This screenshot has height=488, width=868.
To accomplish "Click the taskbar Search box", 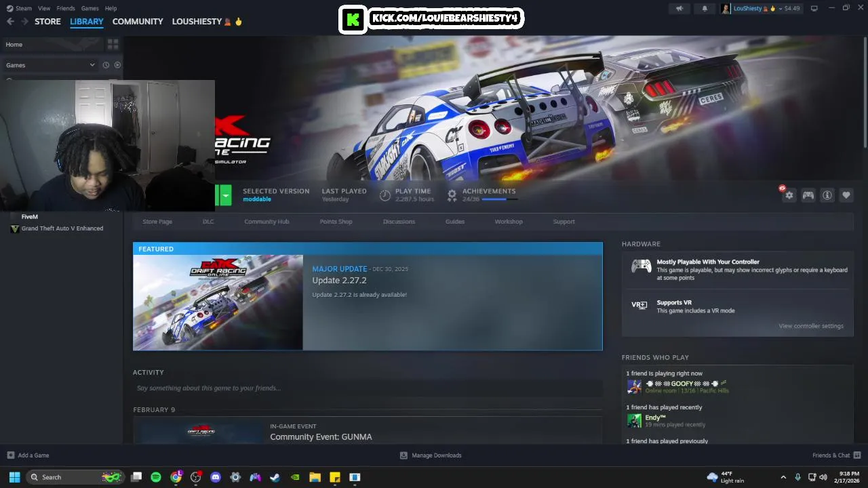I will point(75,477).
